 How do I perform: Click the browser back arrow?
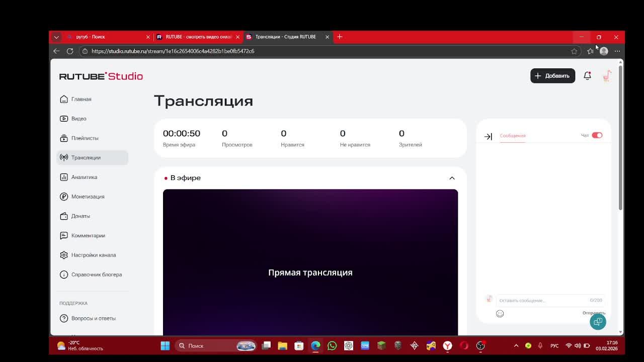click(x=56, y=51)
